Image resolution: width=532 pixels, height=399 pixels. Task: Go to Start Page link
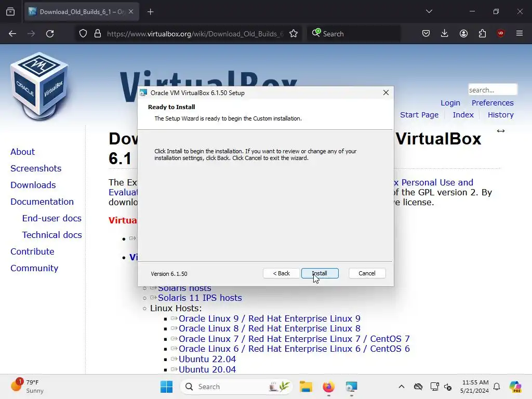pyautogui.click(x=419, y=115)
